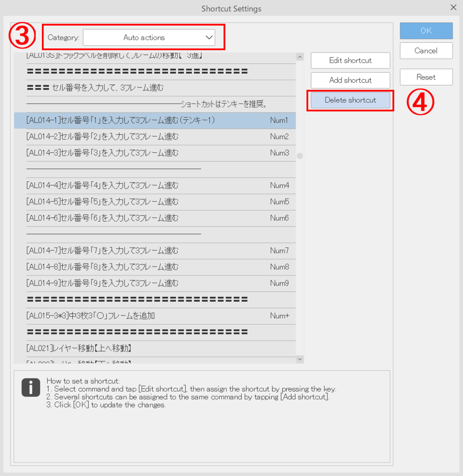This screenshot has width=463, height=476.
Task: Select the [AL014-1] row with Num1 shortcut
Action: 155,120
